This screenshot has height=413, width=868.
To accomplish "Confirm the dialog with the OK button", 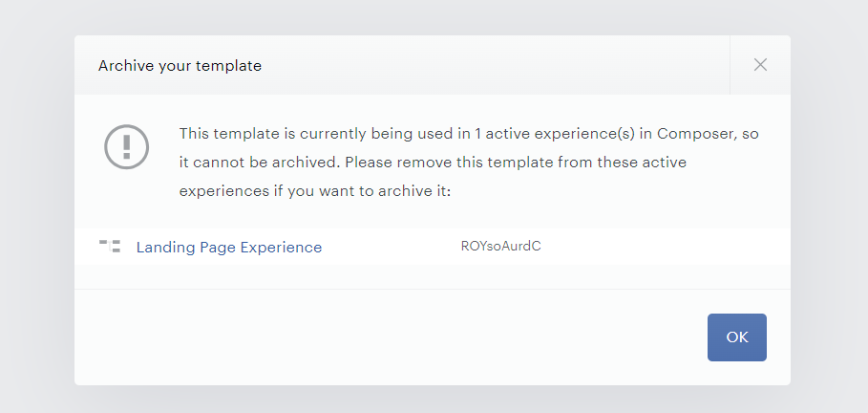I will 737,337.
